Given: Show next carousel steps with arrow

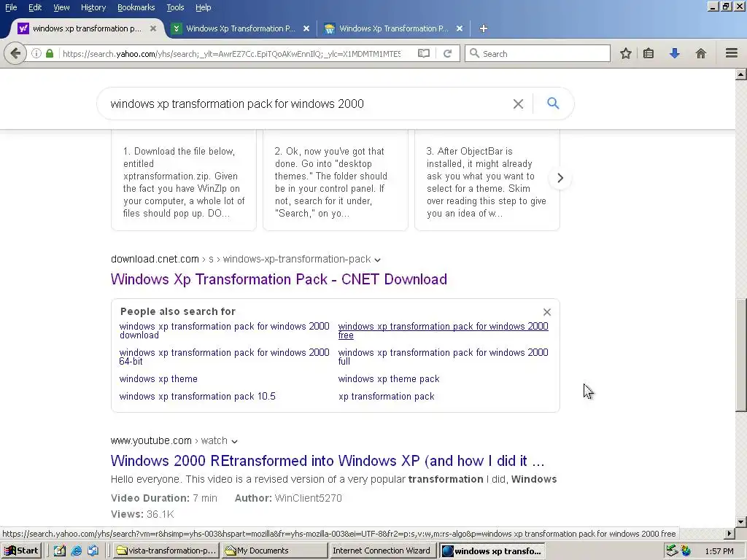Looking at the screenshot, I should click(560, 178).
